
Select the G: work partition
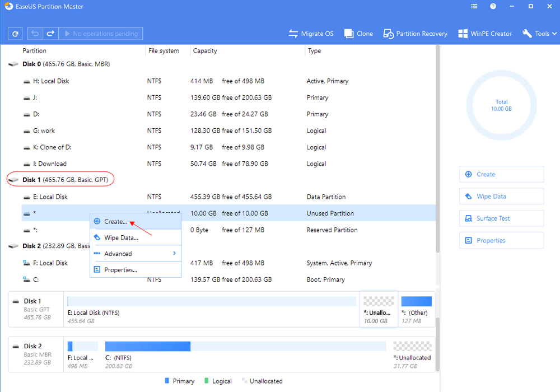[228, 130]
